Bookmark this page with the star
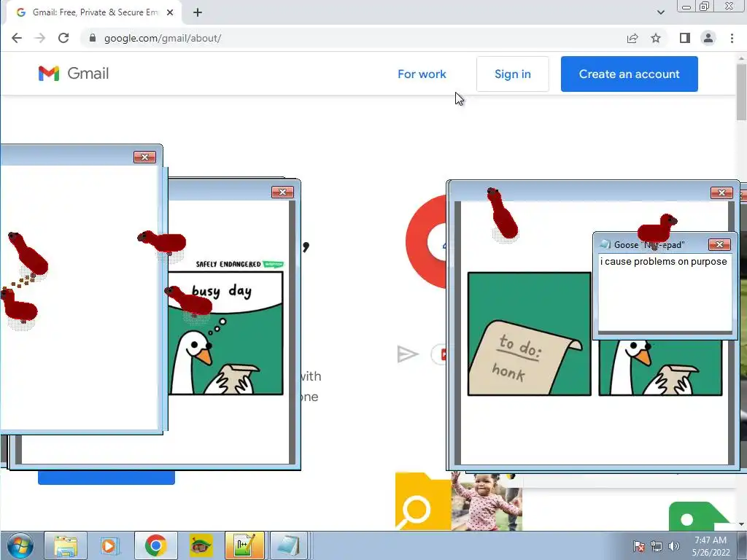The width and height of the screenshot is (747, 560). click(656, 38)
